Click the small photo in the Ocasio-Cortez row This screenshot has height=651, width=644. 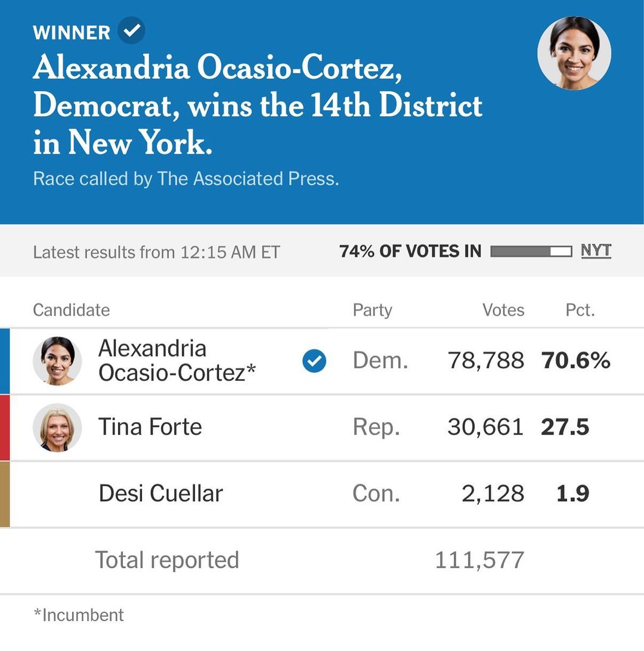57,361
